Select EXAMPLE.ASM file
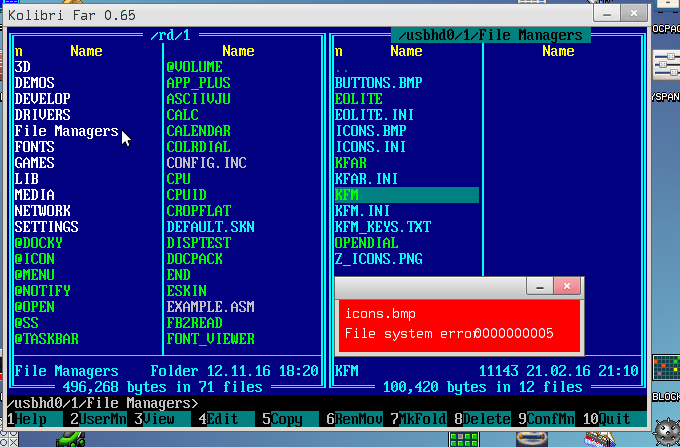680x447 pixels. point(210,306)
